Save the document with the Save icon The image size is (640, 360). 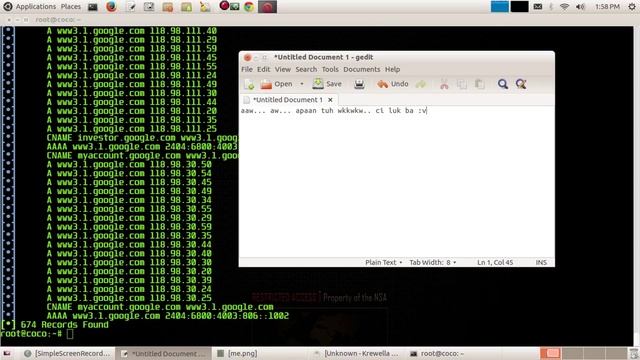coord(318,84)
